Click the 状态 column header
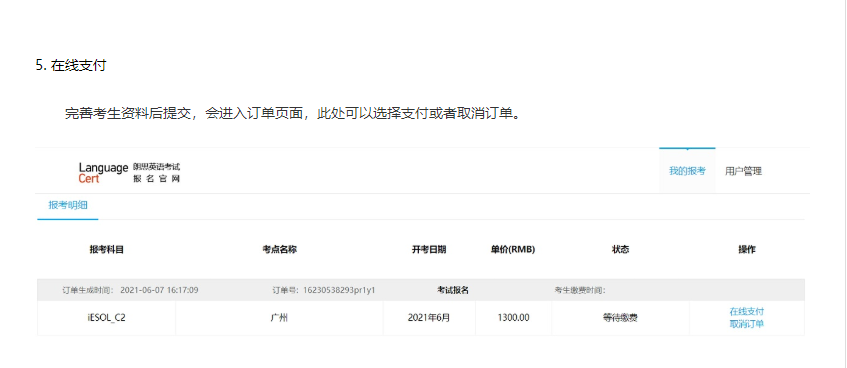Screen dimensions: 847x368 click(620, 250)
